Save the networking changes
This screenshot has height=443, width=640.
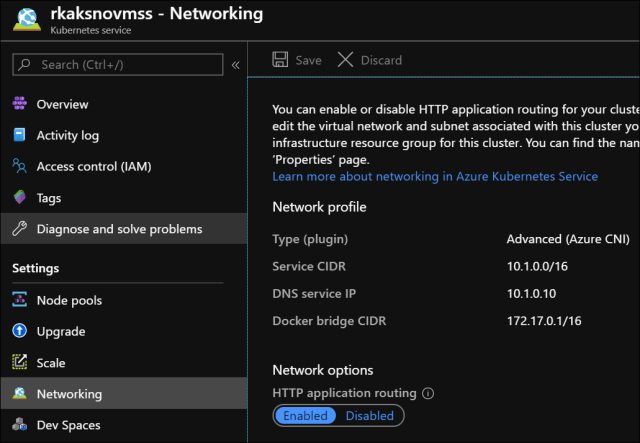click(297, 60)
